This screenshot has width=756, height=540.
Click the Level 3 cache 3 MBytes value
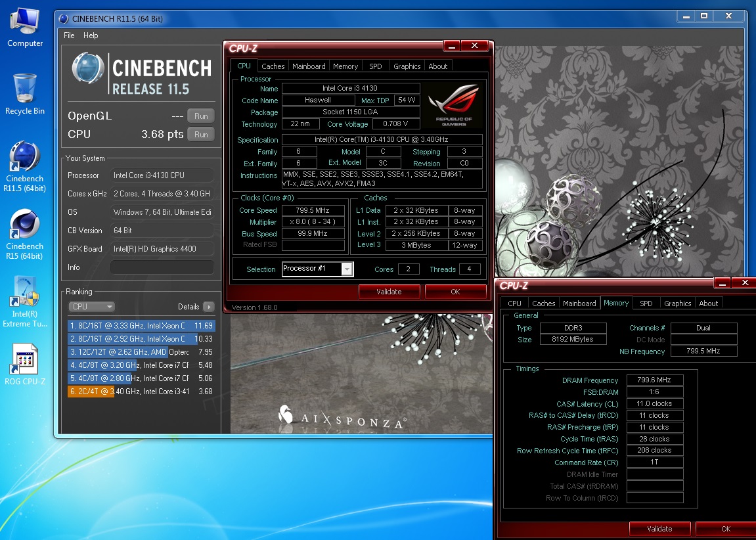(416, 245)
